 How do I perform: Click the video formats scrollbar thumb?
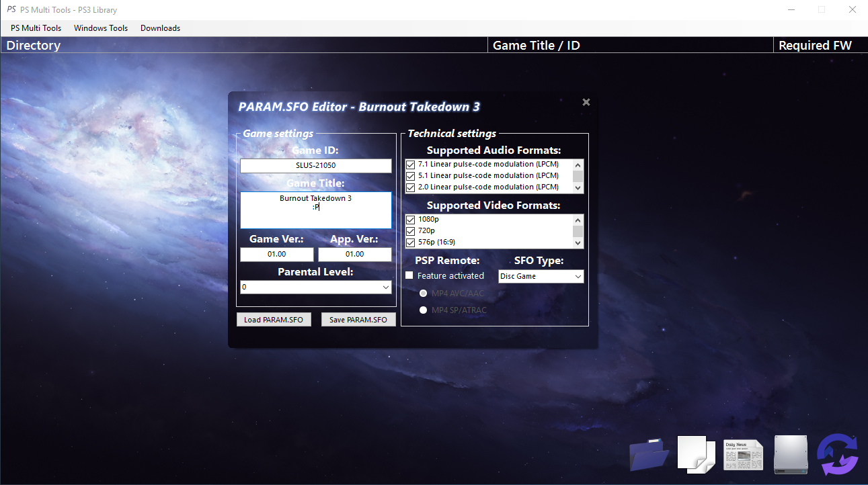coord(578,231)
